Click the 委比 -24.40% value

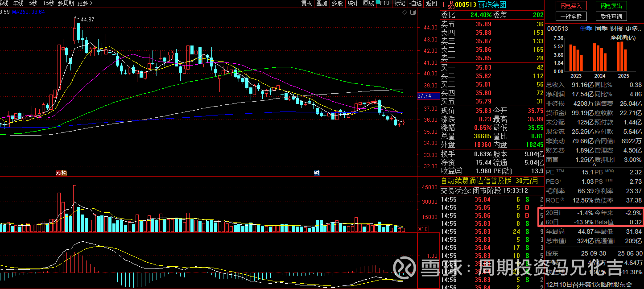480,15
